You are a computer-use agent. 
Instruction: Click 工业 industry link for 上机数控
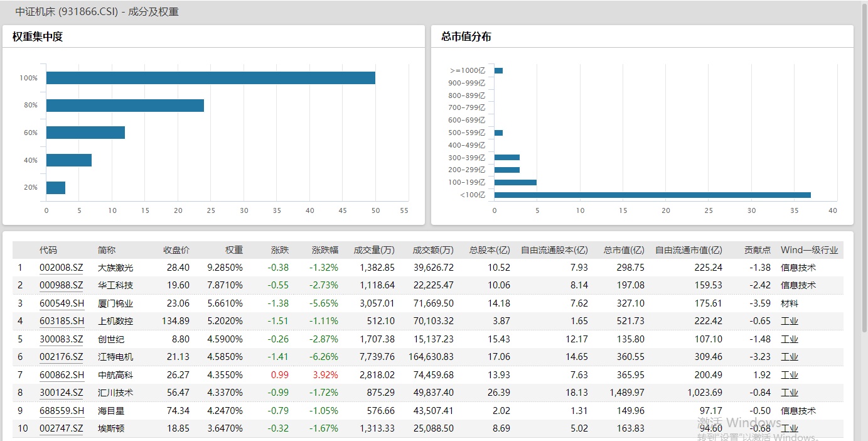coord(789,321)
